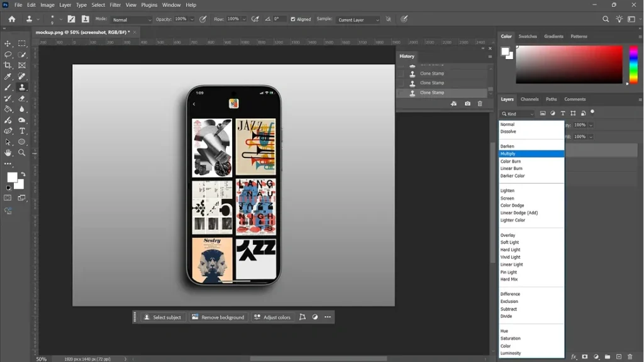The height and width of the screenshot is (362, 644).
Task: Close the mockup.png document tab
Action: 135,32
